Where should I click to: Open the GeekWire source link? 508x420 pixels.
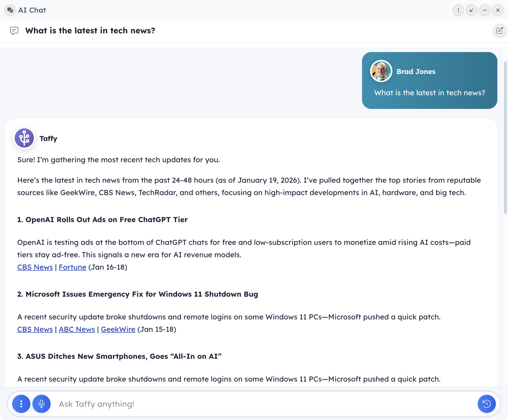118,329
